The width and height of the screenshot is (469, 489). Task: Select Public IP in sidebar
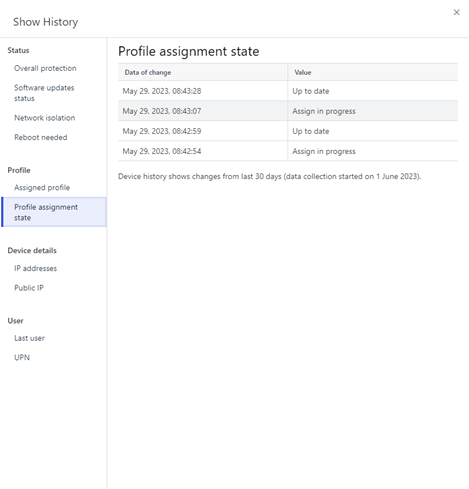(29, 288)
